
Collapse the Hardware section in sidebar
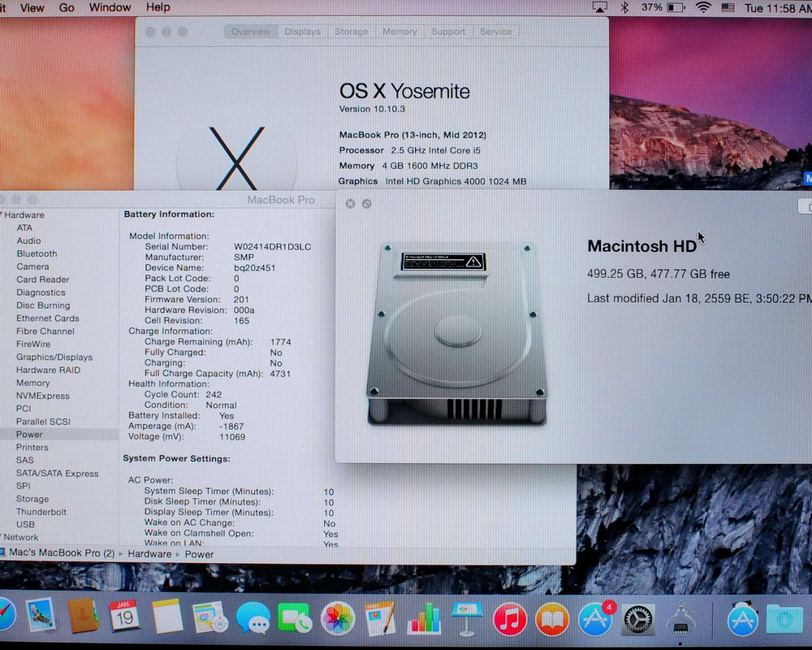pos(1,214)
